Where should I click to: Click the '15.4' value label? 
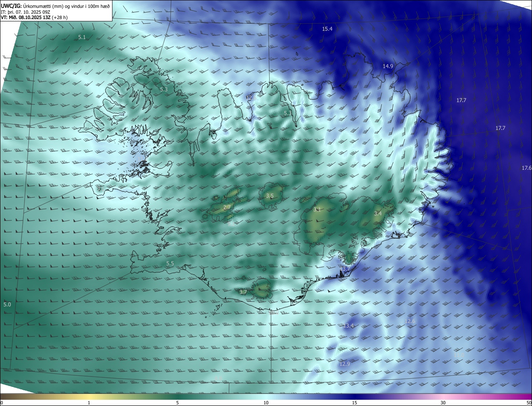328,29
